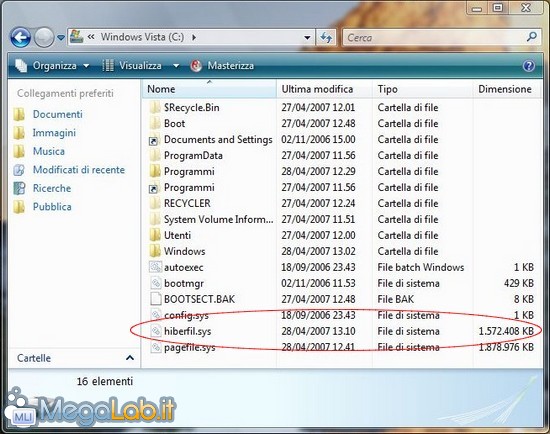Click the greyed Forward navigation arrow
Viewport: 550px width, 434px height.
point(44,37)
